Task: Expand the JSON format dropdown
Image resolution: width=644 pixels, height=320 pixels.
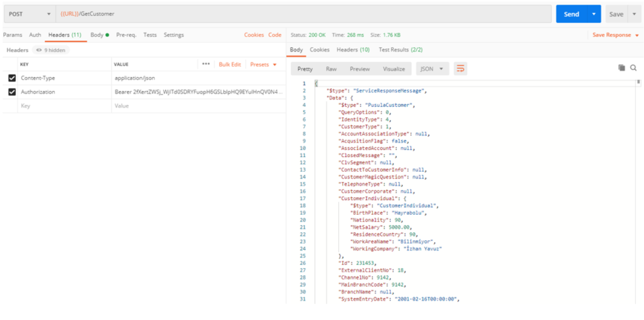Action: coord(433,69)
